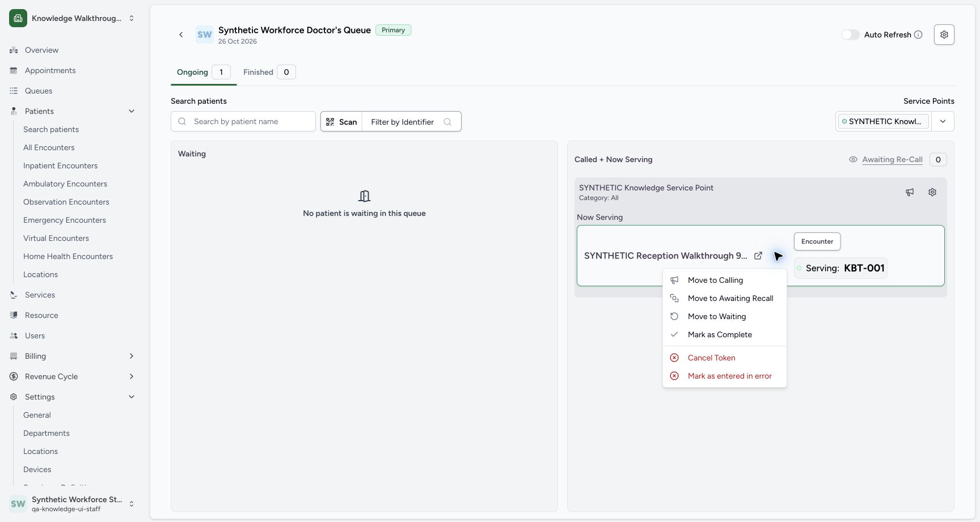Click the Knowledge Walkthrough facility logo

tap(18, 18)
